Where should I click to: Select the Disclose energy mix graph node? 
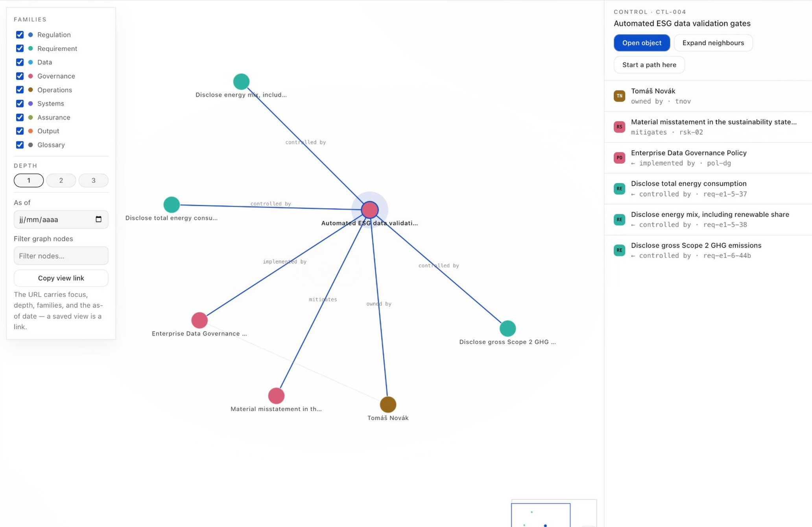(x=241, y=81)
